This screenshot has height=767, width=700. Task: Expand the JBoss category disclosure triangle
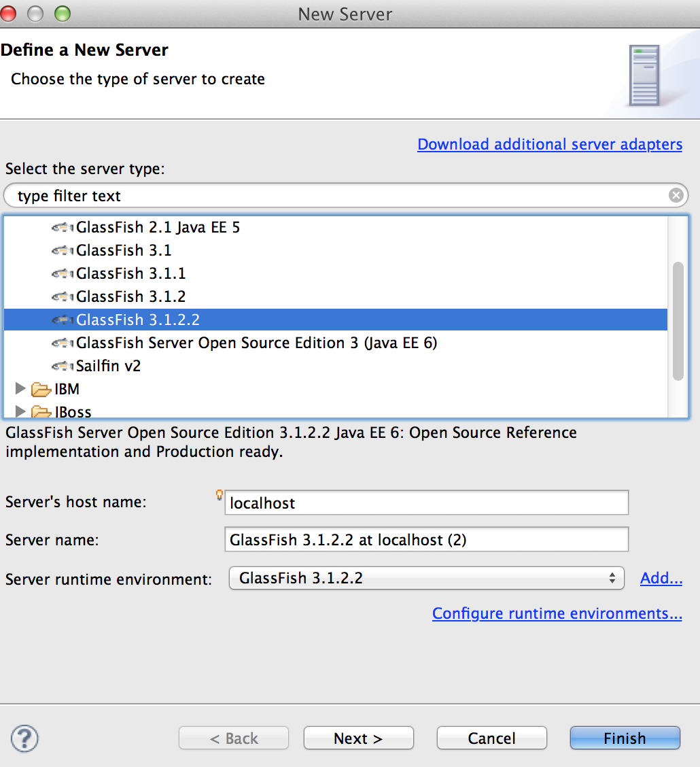(x=20, y=411)
